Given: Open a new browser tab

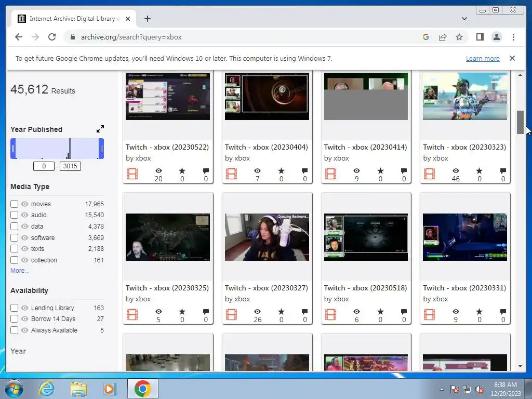Looking at the screenshot, I should (147, 19).
